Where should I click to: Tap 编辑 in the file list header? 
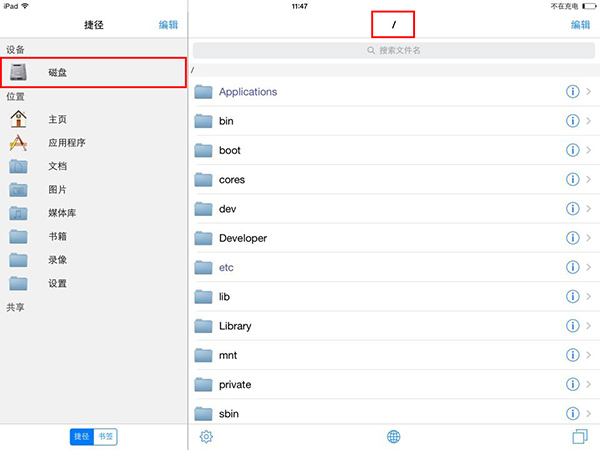click(580, 25)
